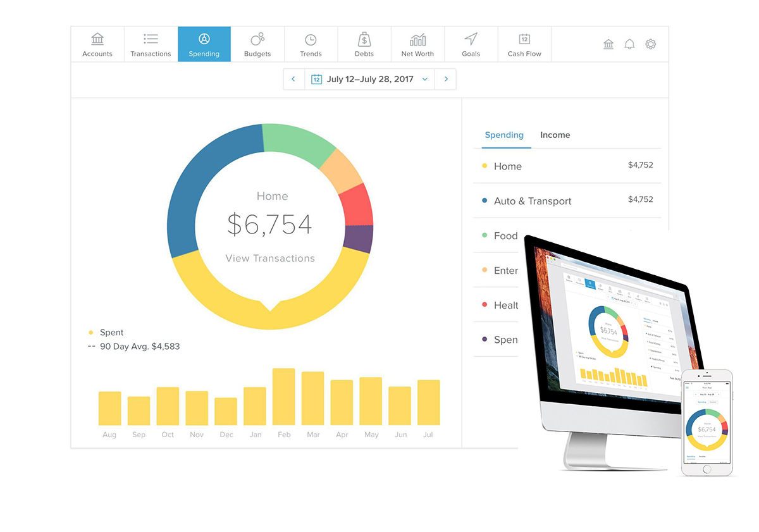Click the Mar spending bar

pos(312,399)
